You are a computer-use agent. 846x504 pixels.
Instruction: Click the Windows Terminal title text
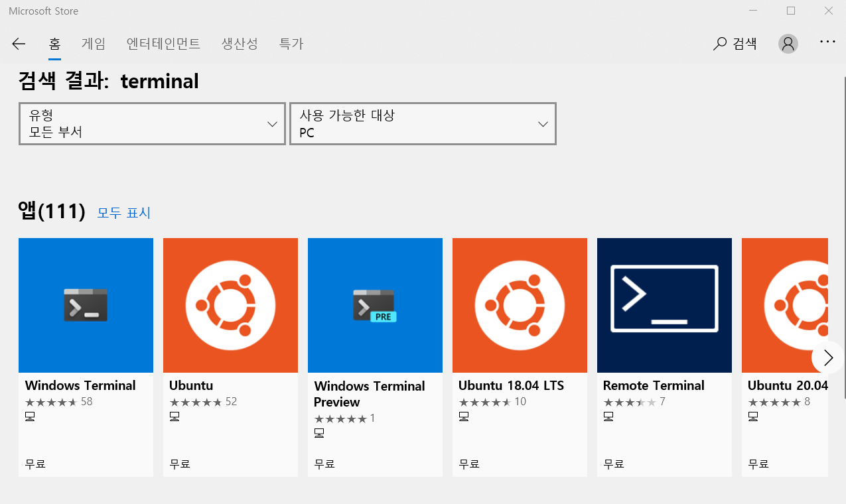80,385
